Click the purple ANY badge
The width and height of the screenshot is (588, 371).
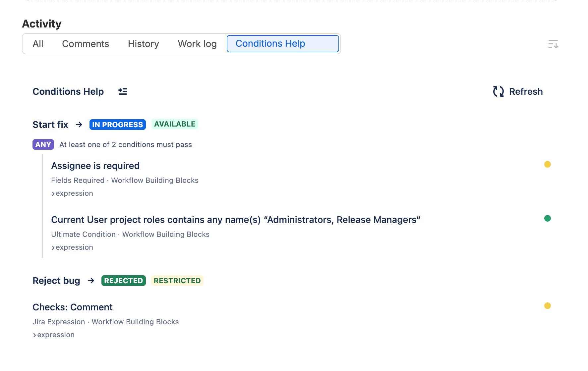[43, 144]
